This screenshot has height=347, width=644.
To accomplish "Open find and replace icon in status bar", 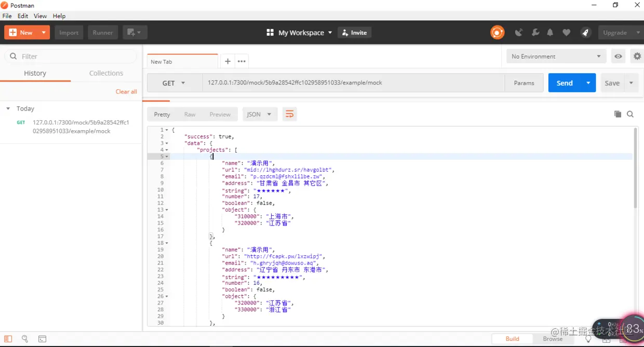I will tap(25, 339).
